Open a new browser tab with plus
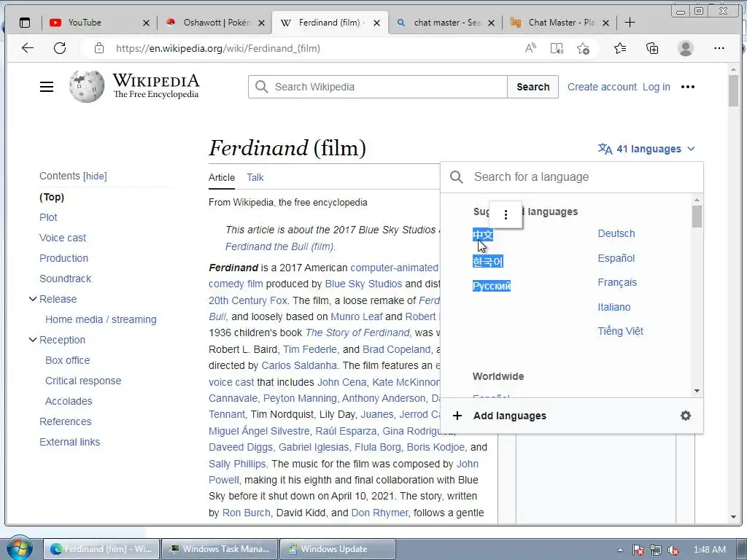 tap(630, 23)
